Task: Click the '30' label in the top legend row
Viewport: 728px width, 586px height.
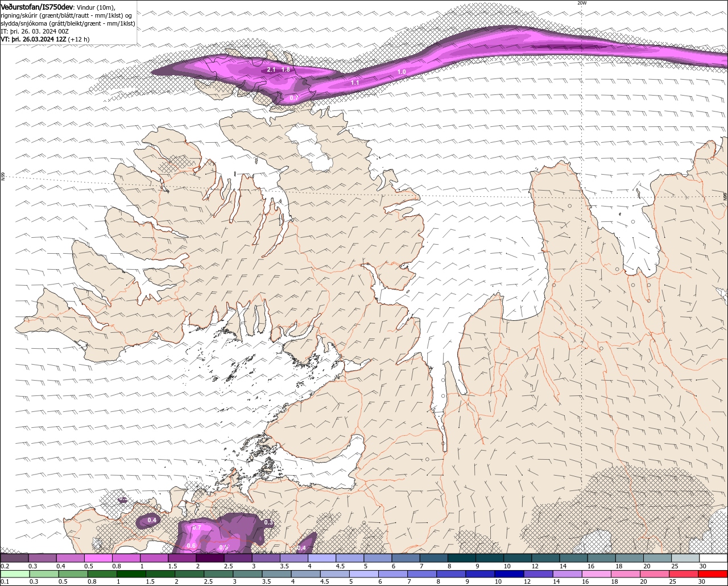Action: pos(703,566)
